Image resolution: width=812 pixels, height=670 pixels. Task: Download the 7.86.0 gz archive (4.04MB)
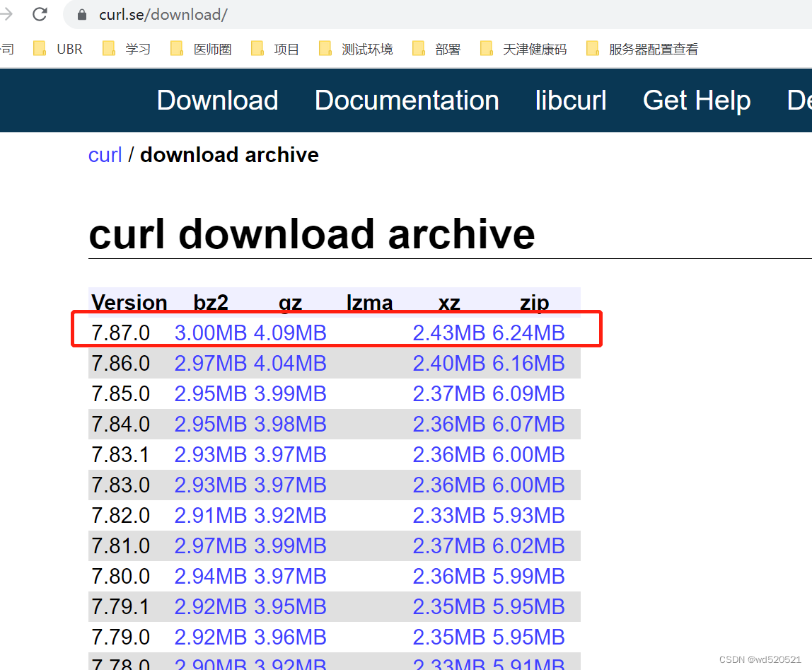[290, 363]
